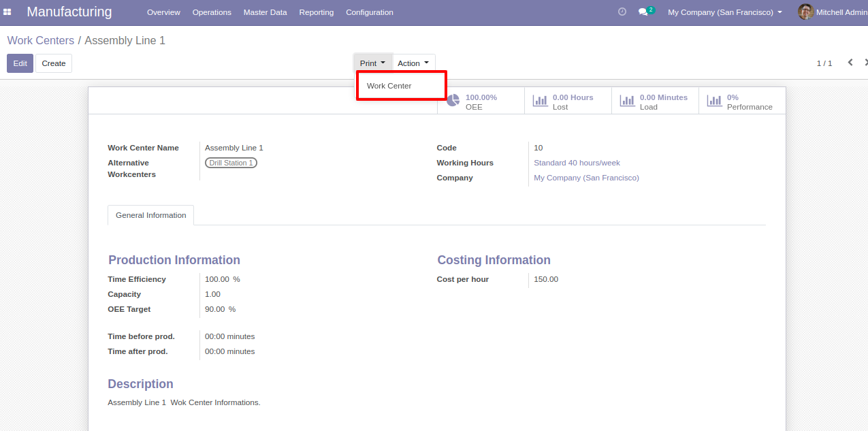The image size is (868, 431).
Task: Select Work Center from Print menu
Action: pos(389,86)
